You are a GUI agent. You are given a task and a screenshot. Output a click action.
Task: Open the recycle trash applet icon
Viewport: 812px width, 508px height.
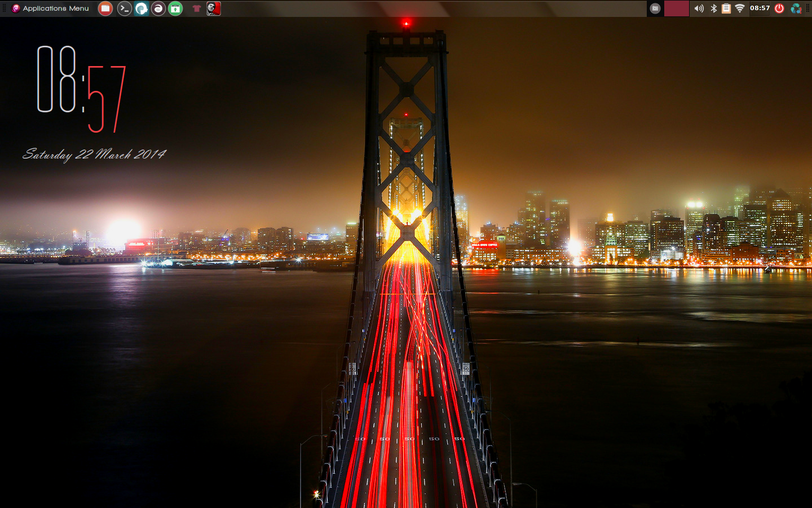pos(796,8)
